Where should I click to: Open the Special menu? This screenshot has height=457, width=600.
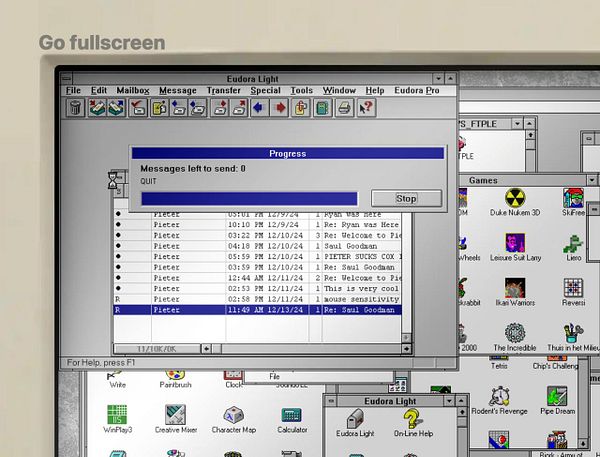(x=265, y=90)
